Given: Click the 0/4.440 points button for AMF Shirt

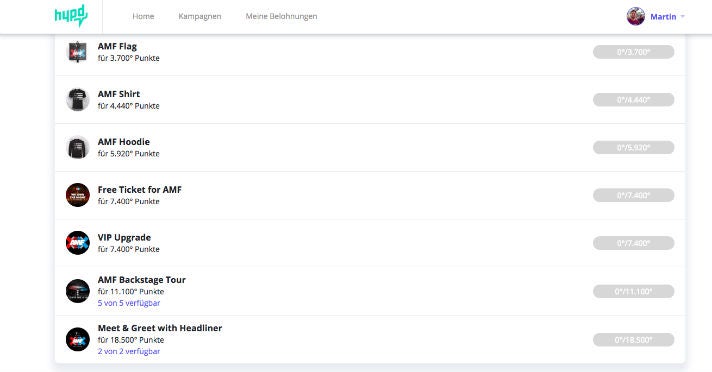Looking at the screenshot, I should click(633, 99).
